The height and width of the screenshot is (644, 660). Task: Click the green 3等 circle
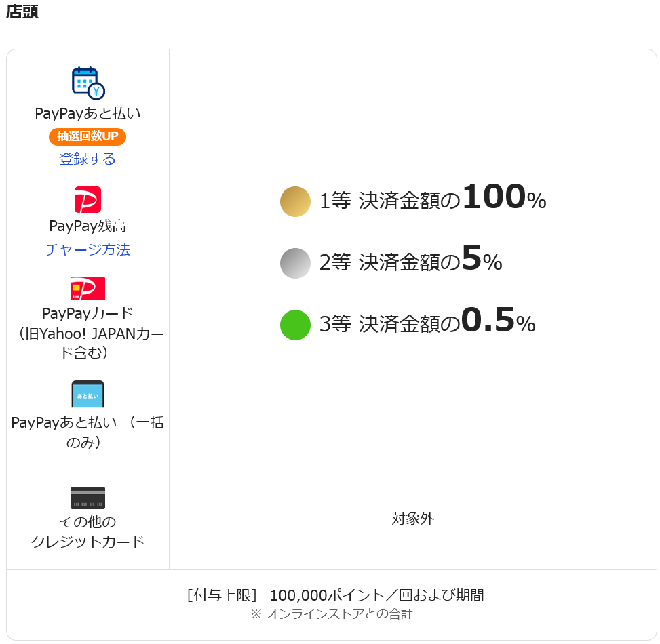(295, 325)
